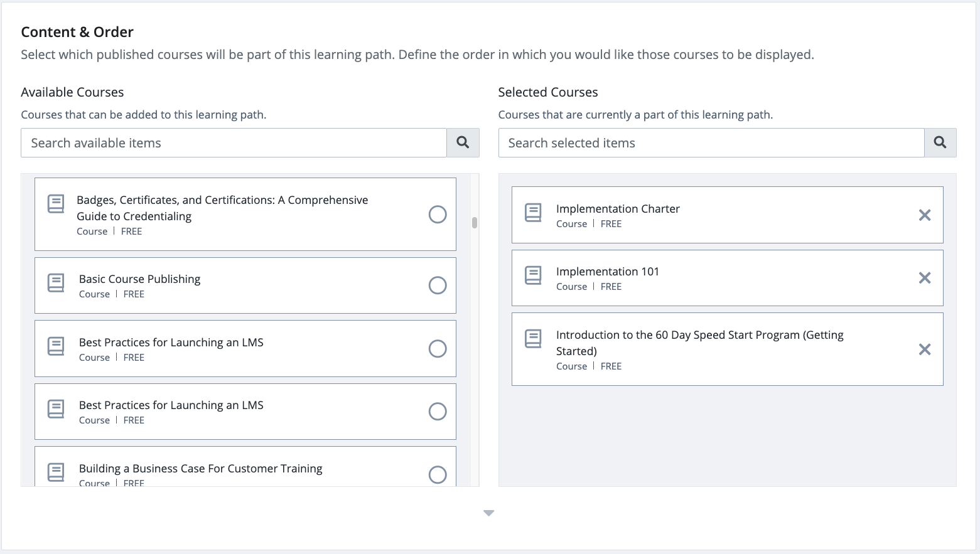The image size is (980, 554).
Task: Click the Available Courses list scrollbar thumb
Action: [475, 223]
